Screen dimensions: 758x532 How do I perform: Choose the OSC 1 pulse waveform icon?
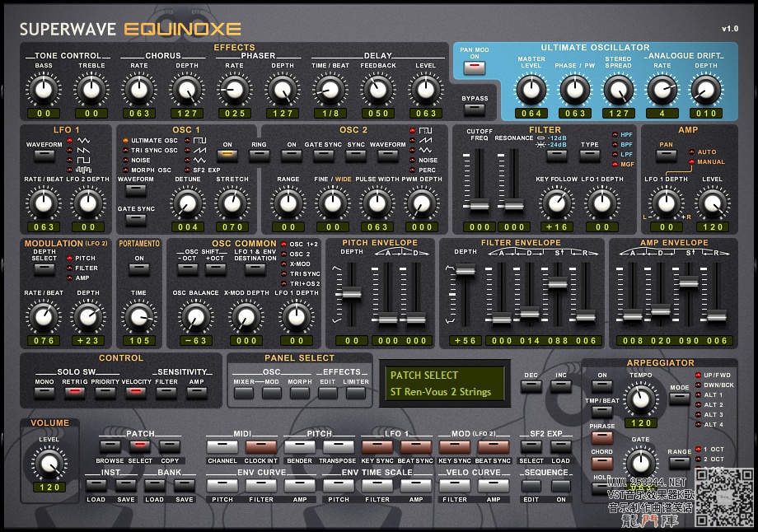[x=199, y=141]
